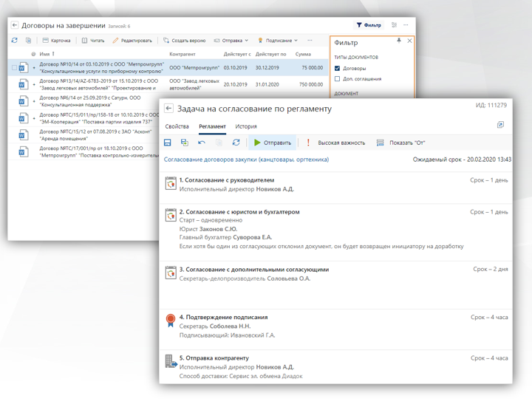Click Ожидаемый срок - 20.02.2020 13:43
Image resolution: width=532 pixels, height=407 pixels.
point(462,160)
